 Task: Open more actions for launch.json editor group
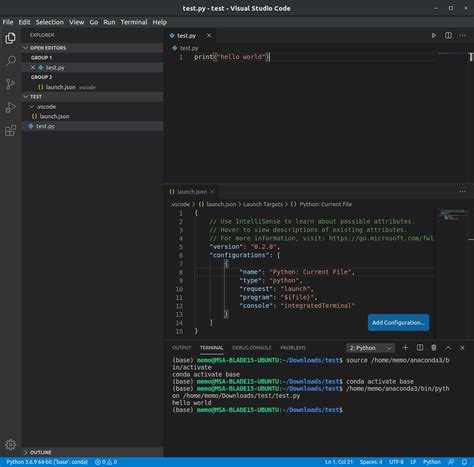463,191
